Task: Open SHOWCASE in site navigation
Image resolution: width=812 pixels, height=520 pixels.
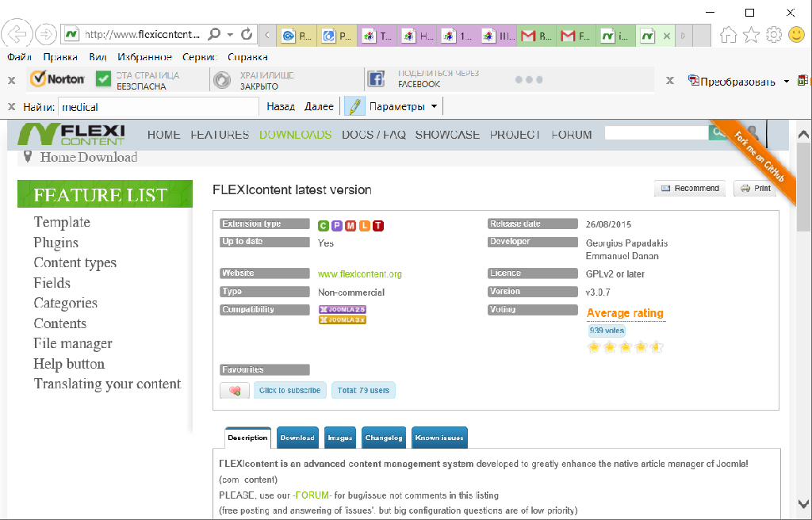Action: point(447,135)
